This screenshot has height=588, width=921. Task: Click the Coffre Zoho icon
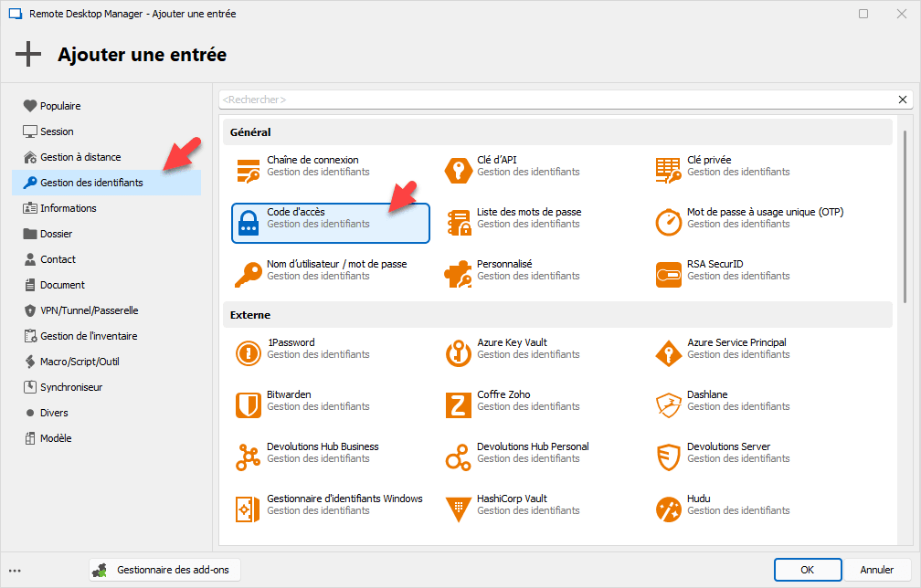(458, 405)
